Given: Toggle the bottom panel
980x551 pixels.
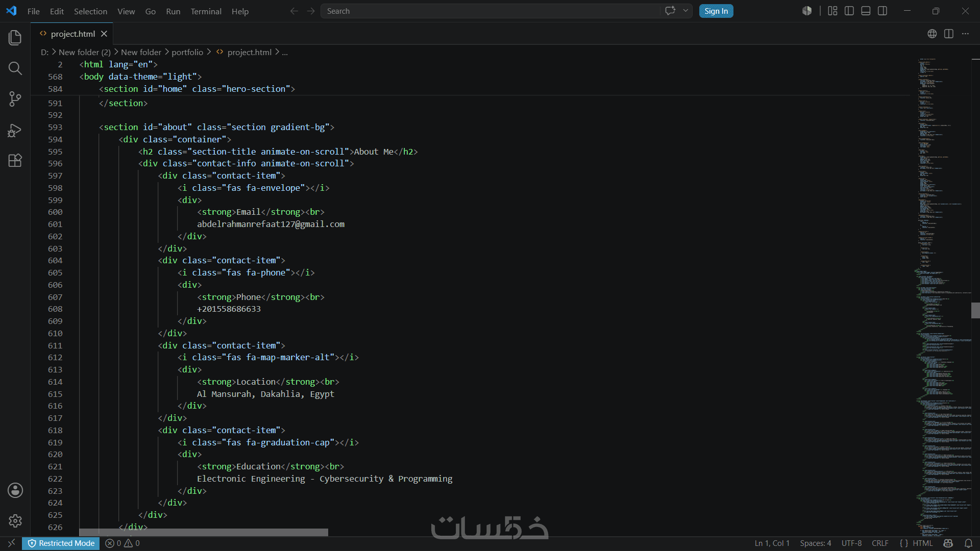Looking at the screenshot, I should 866,11.
